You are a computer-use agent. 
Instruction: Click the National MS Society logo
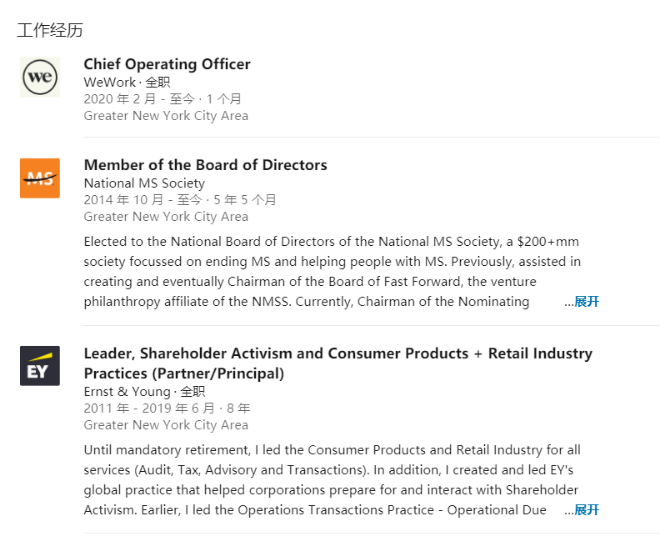(40, 178)
